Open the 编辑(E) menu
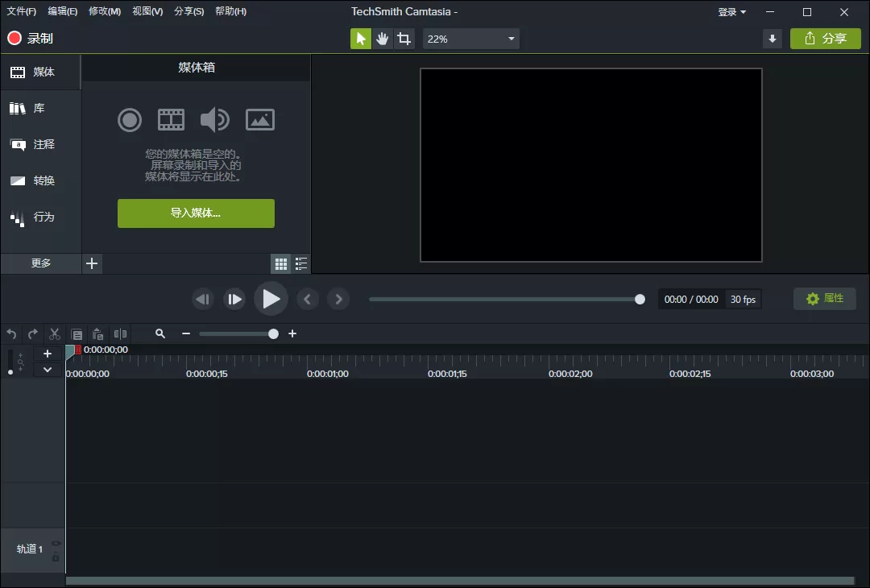This screenshot has width=870, height=588. 63,11
